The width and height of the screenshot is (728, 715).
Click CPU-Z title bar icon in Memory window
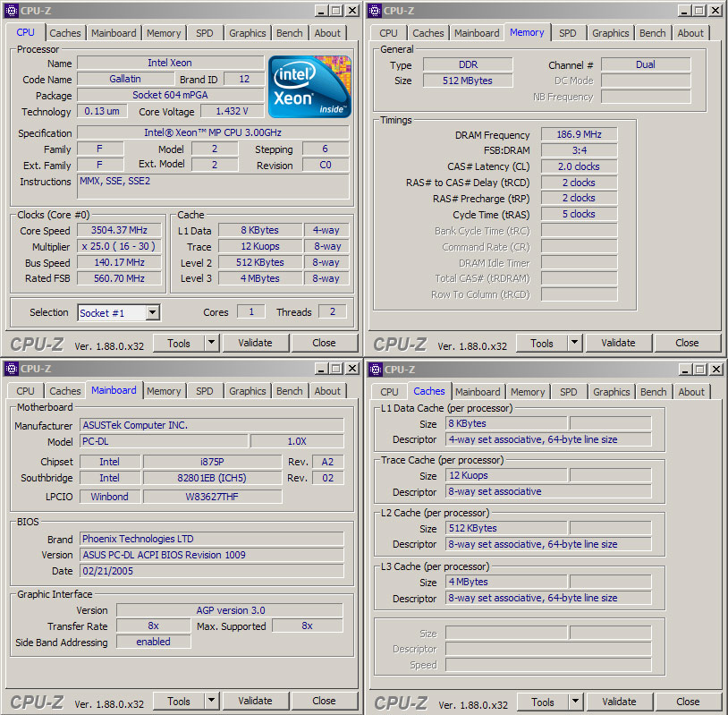coord(375,10)
